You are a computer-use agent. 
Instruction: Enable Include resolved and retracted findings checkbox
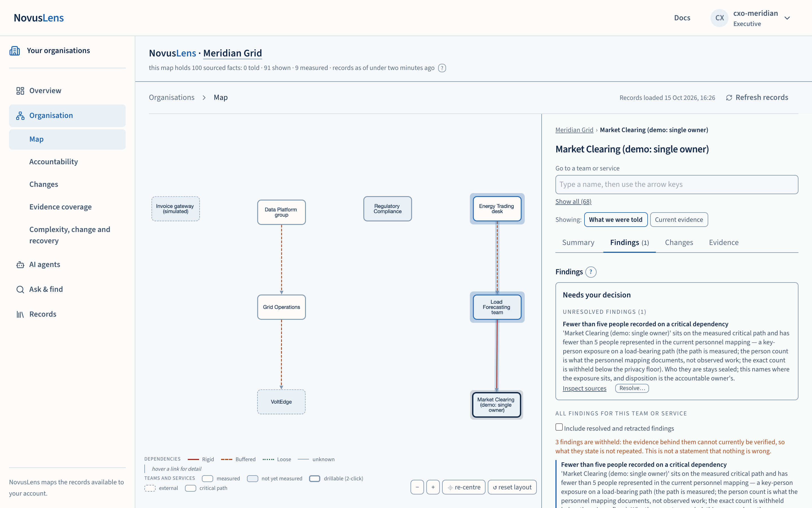click(559, 427)
